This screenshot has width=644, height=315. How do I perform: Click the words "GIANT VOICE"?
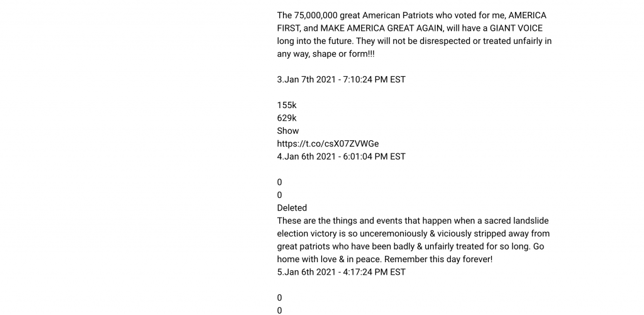point(516,28)
